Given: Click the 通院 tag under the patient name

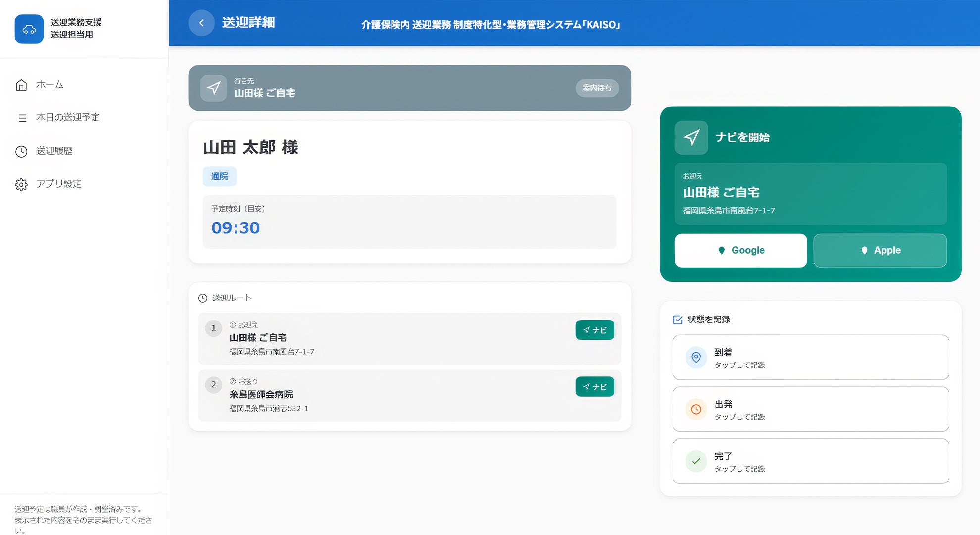Looking at the screenshot, I should click(x=220, y=177).
